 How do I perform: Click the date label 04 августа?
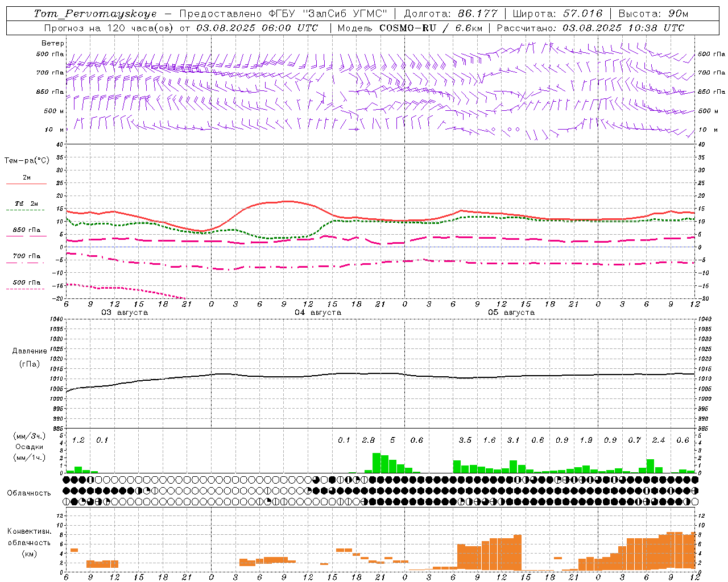pos(318,313)
